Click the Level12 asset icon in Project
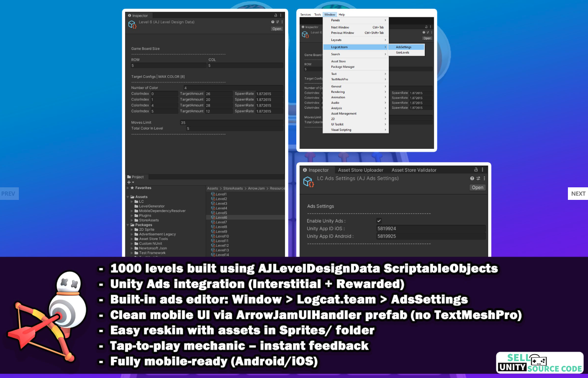The image size is (588, 378). click(x=213, y=245)
